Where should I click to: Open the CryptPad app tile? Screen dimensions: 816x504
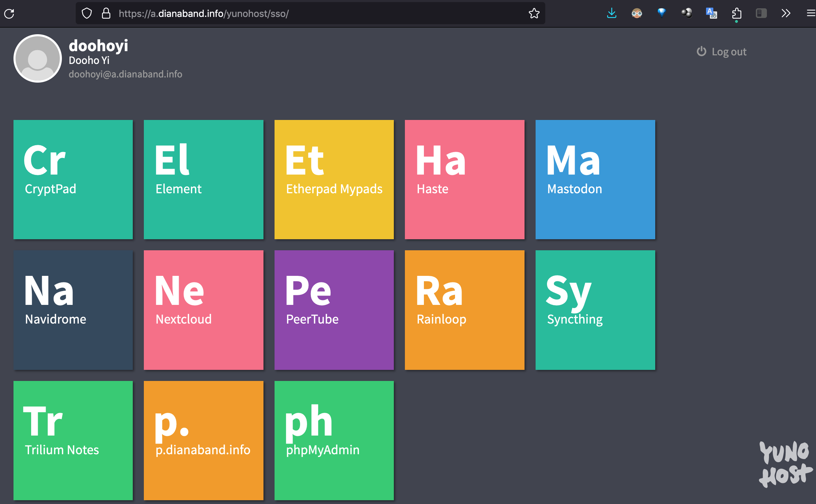73,179
